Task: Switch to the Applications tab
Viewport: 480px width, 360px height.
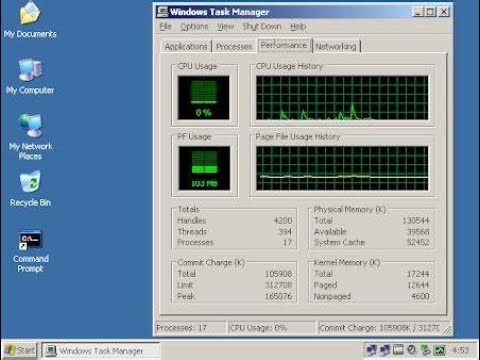Action: click(x=186, y=46)
